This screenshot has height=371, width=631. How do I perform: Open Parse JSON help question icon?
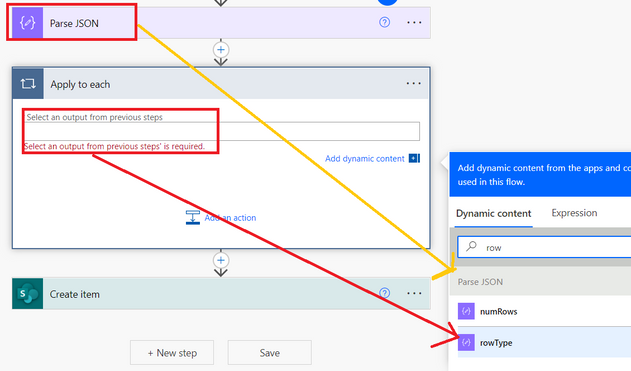(384, 22)
